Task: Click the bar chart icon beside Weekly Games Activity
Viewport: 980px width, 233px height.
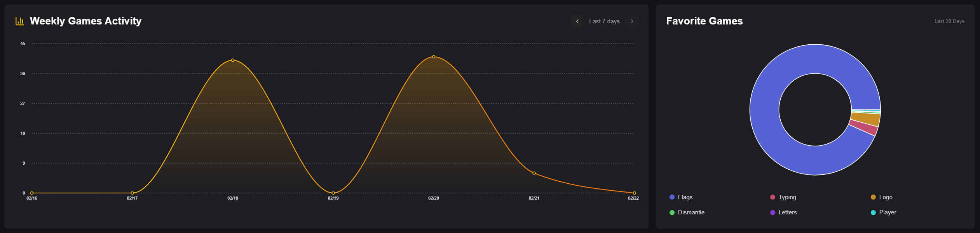Action: tap(19, 21)
